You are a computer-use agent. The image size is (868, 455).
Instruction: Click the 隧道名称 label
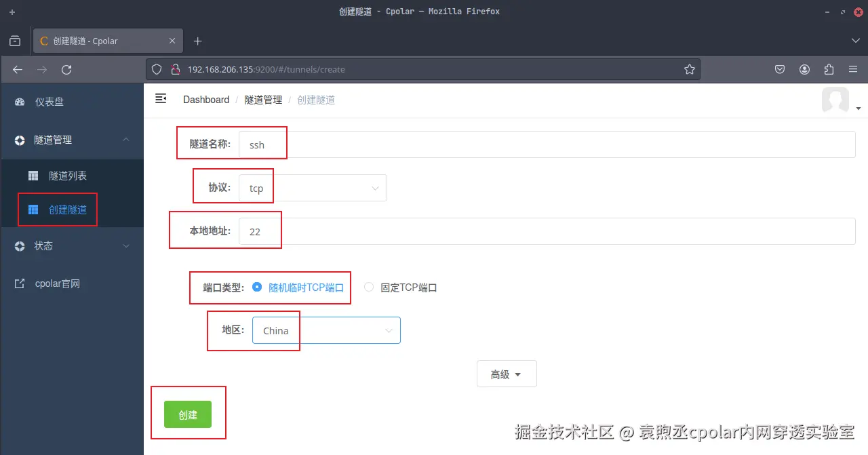click(x=210, y=144)
